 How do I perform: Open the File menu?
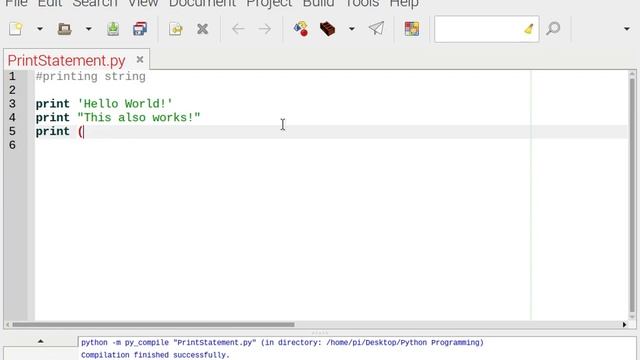(x=16, y=3)
